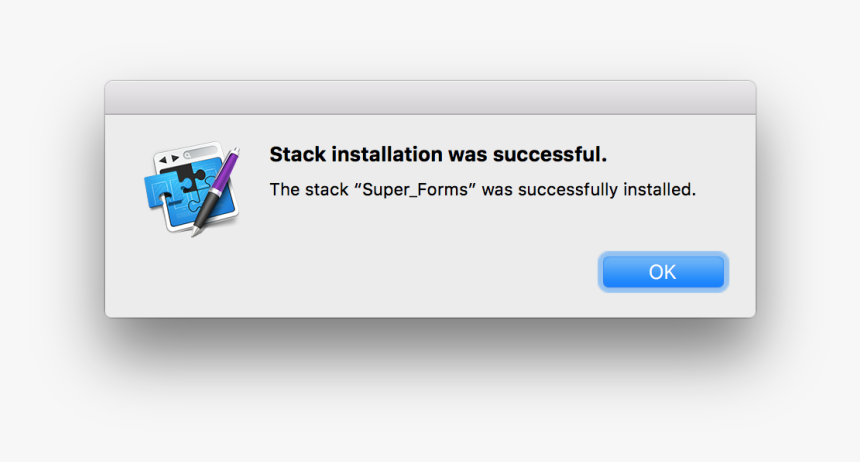Click the heading 'Stack installation was successful.'

click(x=438, y=155)
